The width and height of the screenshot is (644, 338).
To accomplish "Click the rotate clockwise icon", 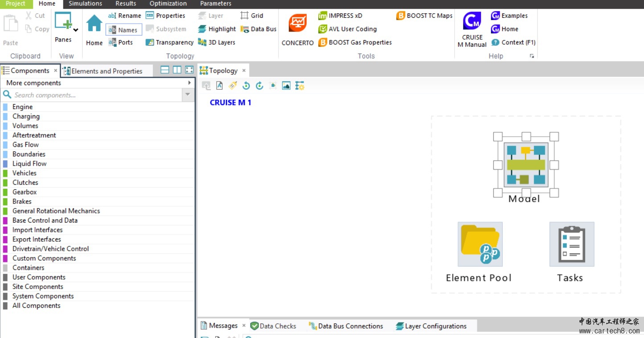I will tap(259, 86).
